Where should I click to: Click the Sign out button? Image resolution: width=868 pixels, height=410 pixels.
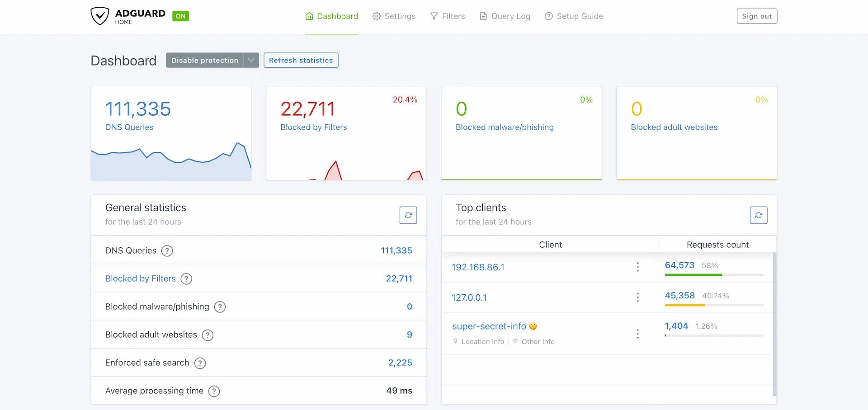coord(757,16)
